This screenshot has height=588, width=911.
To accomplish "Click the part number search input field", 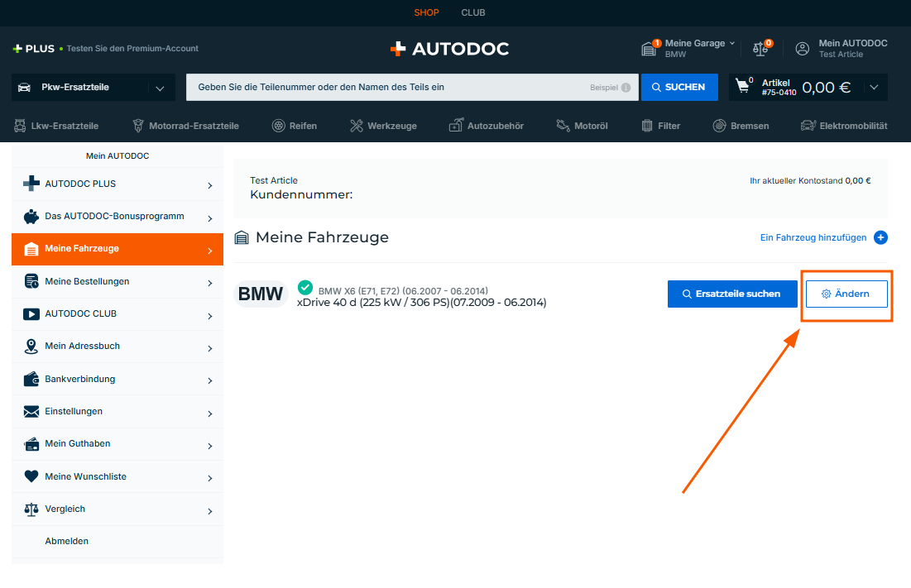I will click(x=389, y=87).
